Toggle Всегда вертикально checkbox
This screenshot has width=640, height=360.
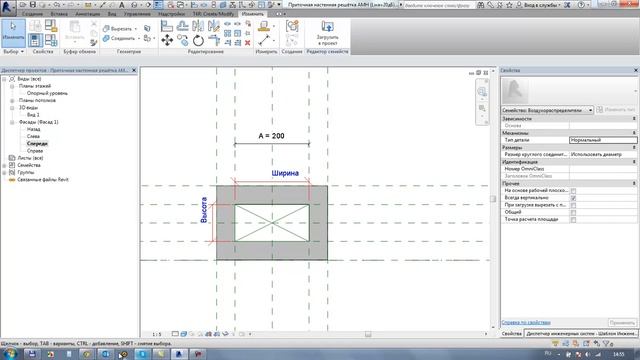(573, 198)
